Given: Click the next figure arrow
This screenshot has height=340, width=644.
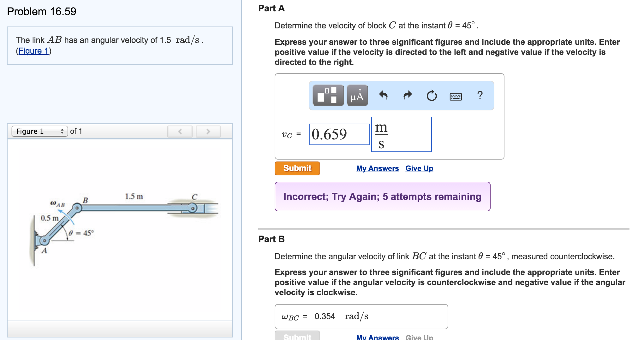Looking at the screenshot, I should pyautogui.click(x=207, y=131).
